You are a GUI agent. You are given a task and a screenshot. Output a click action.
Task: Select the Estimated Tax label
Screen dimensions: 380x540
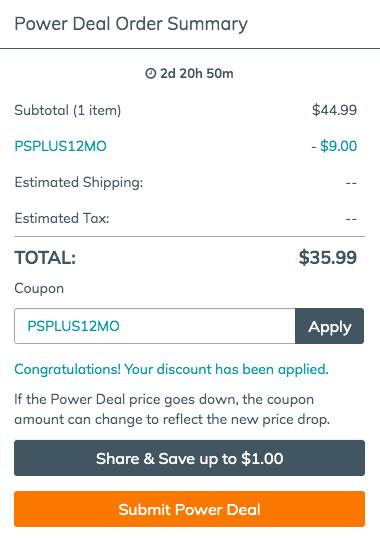(x=62, y=218)
